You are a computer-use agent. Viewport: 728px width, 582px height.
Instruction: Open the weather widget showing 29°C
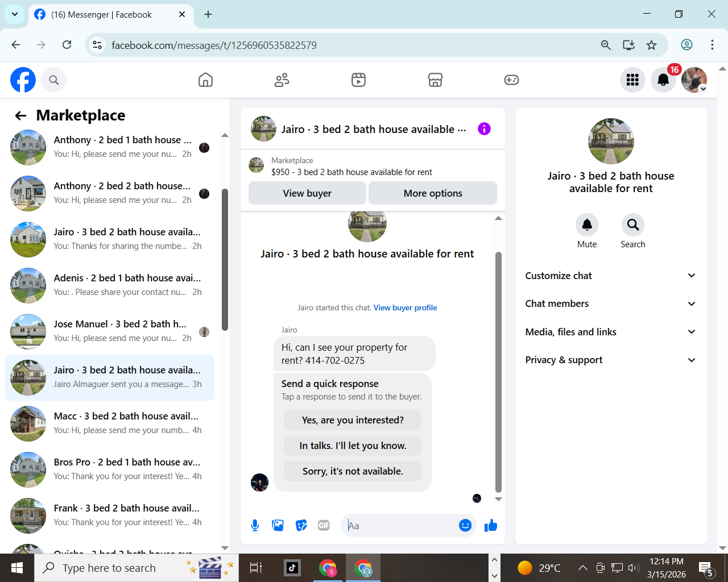point(539,568)
